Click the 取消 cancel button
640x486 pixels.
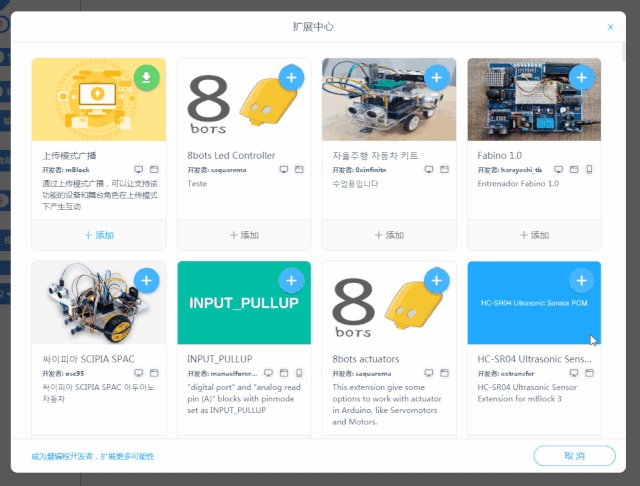click(x=574, y=456)
